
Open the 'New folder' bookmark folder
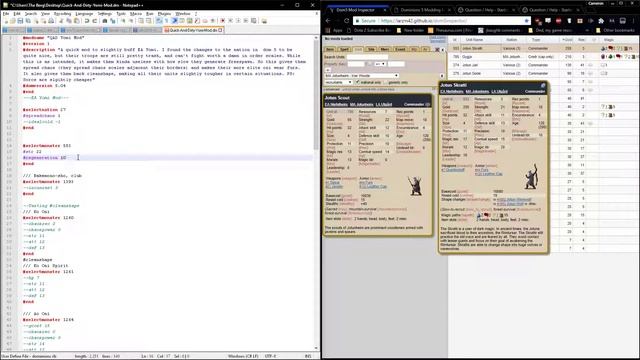410,30
